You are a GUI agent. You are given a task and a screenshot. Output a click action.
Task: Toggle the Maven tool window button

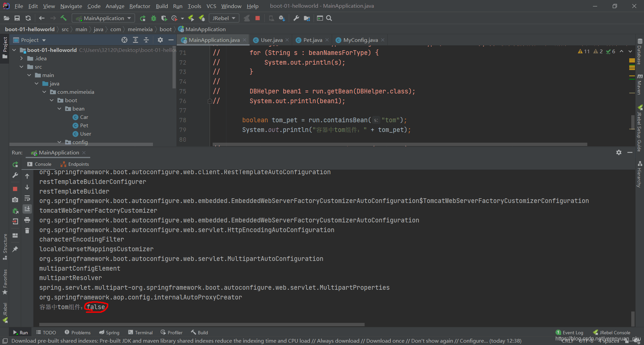[640, 84]
